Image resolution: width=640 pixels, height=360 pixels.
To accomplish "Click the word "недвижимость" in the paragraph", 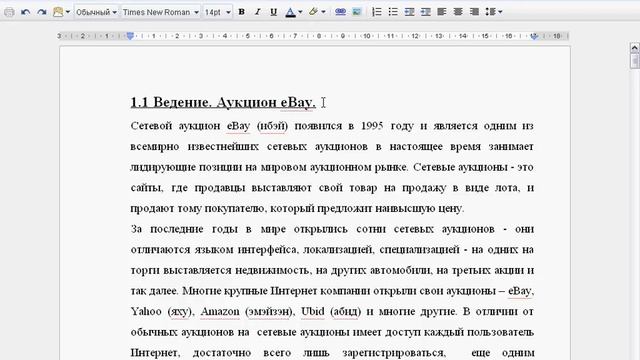I will coord(273,270).
